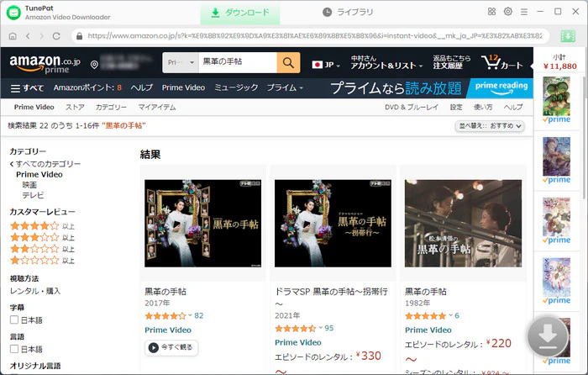Navigate forward with the right arrow
Screen dimensions: 588x375
point(42,36)
